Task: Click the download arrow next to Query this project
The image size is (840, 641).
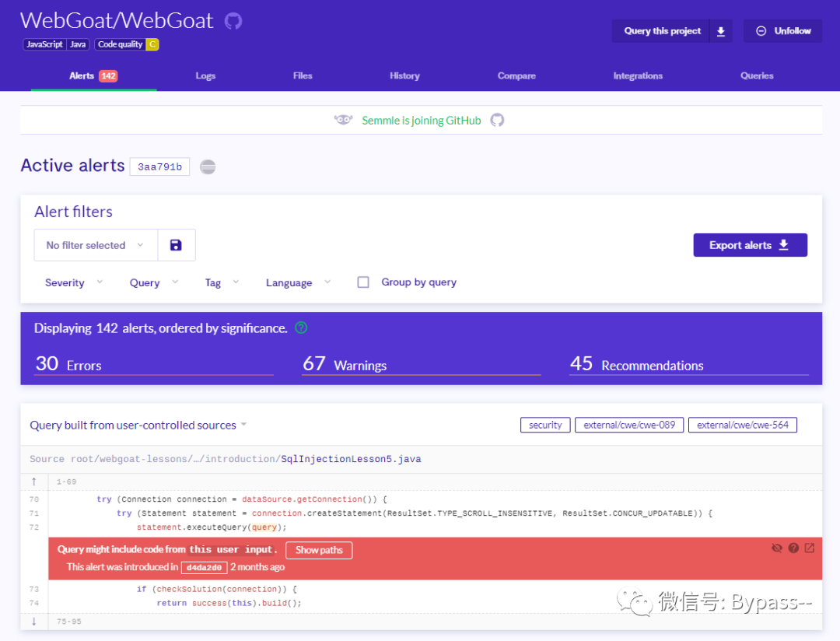Action: (x=721, y=31)
